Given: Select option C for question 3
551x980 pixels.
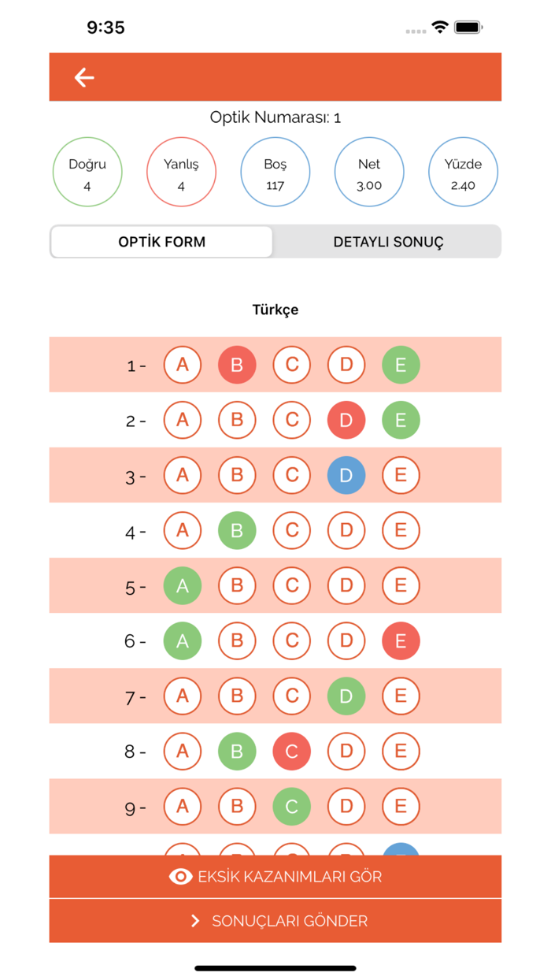Looking at the screenshot, I should click(292, 476).
